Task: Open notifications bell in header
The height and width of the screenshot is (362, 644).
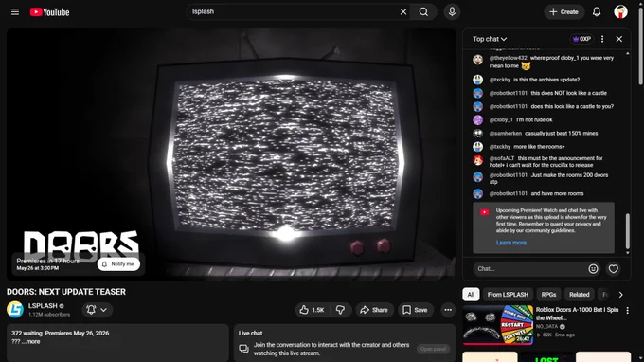Action: tap(597, 12)
